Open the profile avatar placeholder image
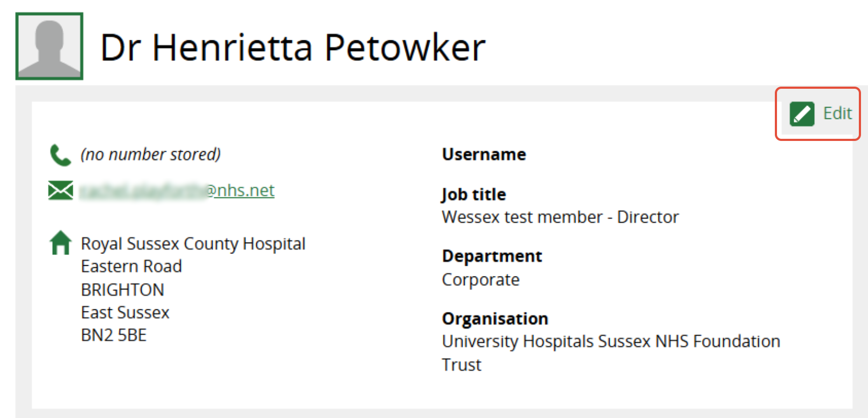Viewport: 868px width, 418px height. pyautogui.click(x=50, y=46)
